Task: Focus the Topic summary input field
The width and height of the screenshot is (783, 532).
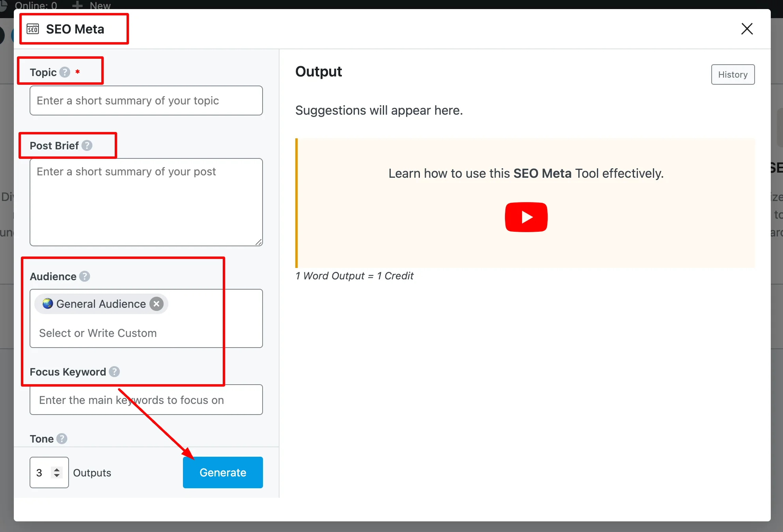Action: click(146, 100)
